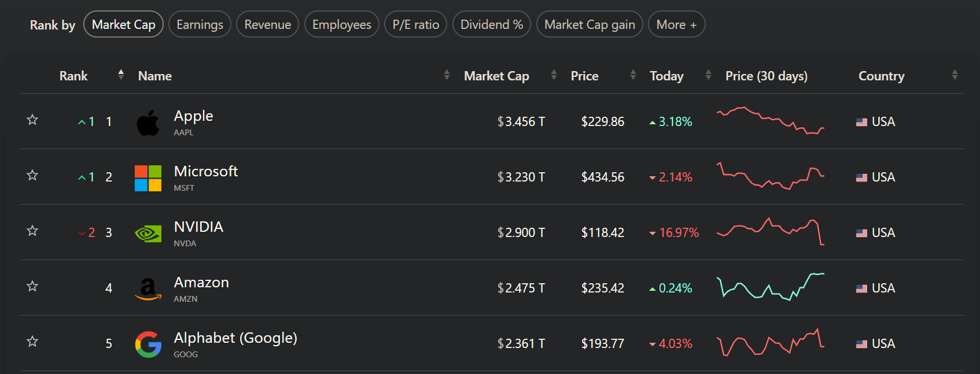This screenshot has width=980, height=374.
Task: Click Amazon's market cap $2.475 T
Action: point(521,288)
